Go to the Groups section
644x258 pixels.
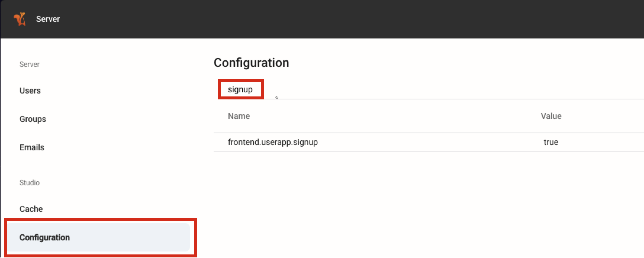(33, 119)
